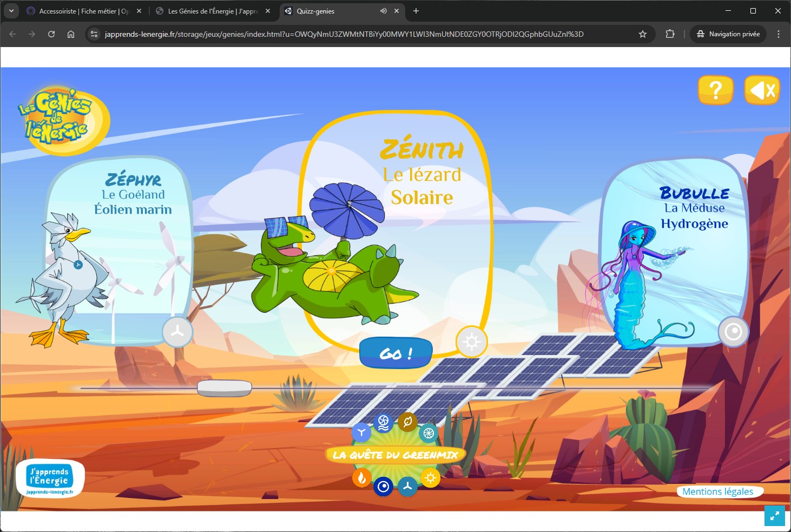Select the yellow sun solar icon
791x532 pixels.
(430, 478)
